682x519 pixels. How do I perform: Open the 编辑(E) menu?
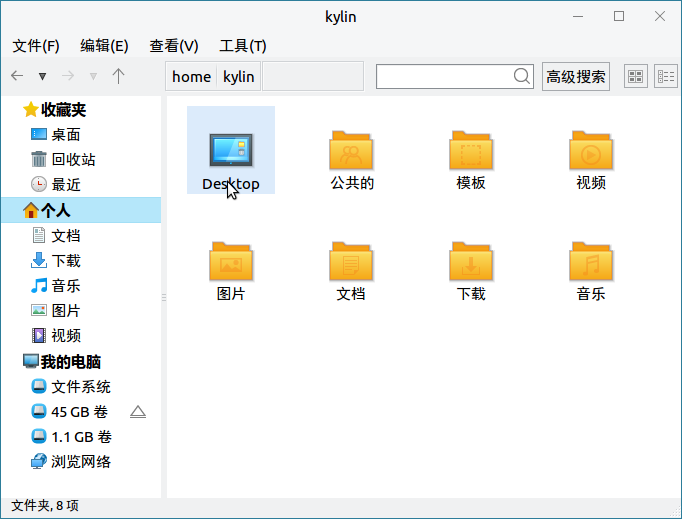[x=104, y=46]
